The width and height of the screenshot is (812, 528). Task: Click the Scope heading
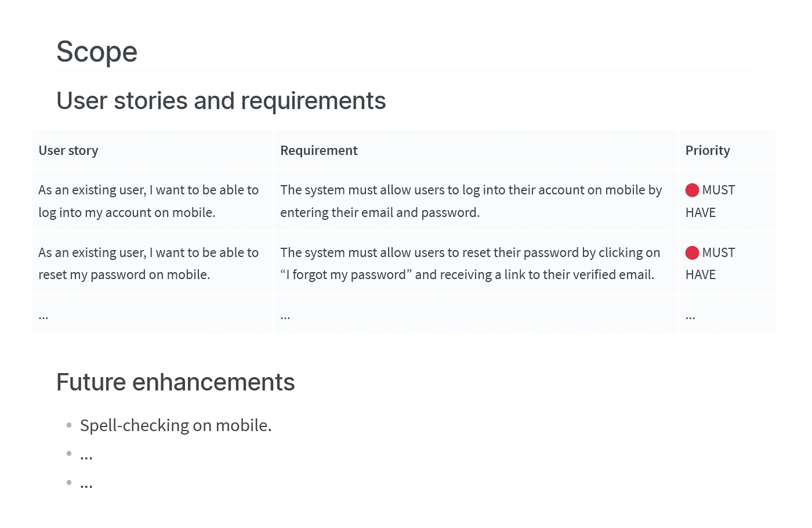point(97,52)
